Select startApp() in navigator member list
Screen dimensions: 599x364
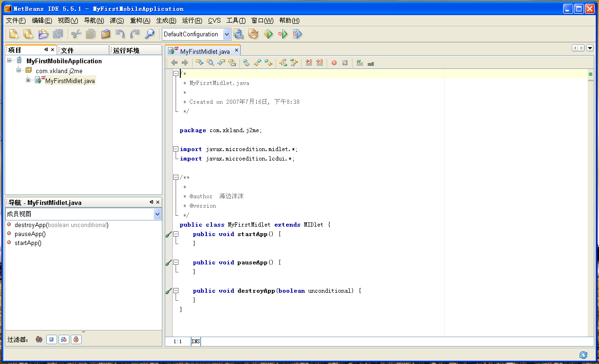(x=28, y=243)
